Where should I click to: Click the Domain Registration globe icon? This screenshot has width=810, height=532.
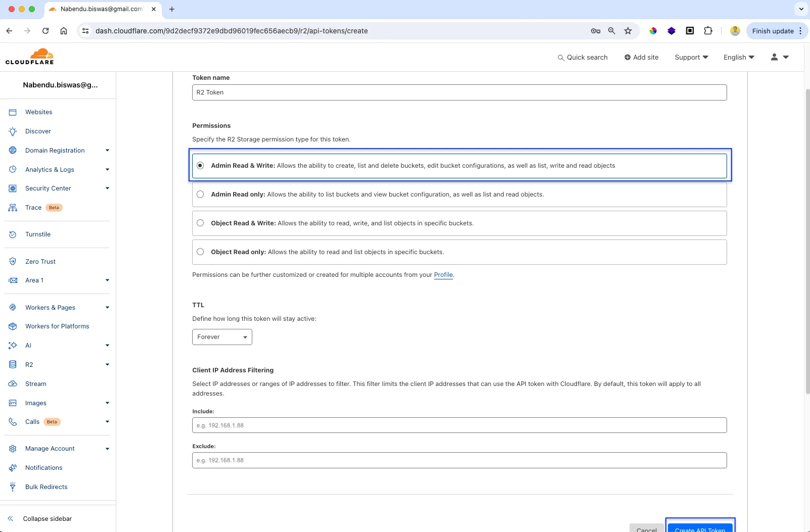point(13,151)
